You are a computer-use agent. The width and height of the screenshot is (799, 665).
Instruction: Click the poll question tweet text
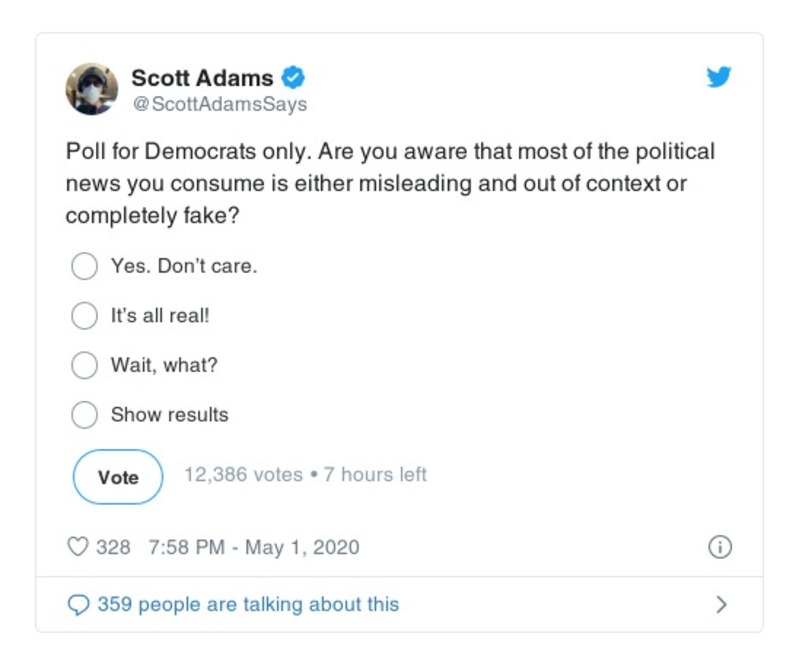[x=390, y=185]
